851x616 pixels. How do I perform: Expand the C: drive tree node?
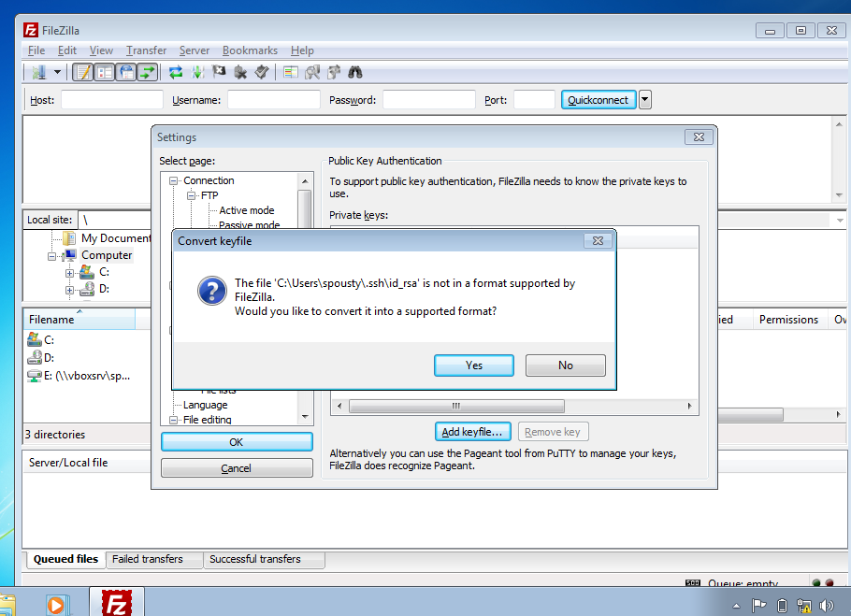tap(69, 272)
